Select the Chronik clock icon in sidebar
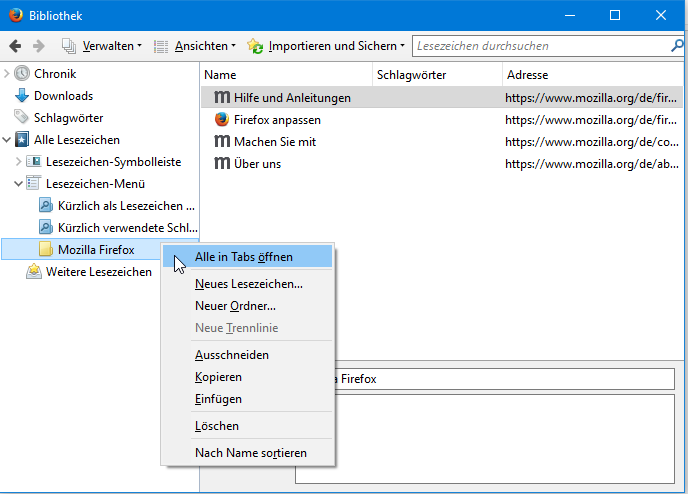The image size is (688, 494). click(x=22, y=74)
